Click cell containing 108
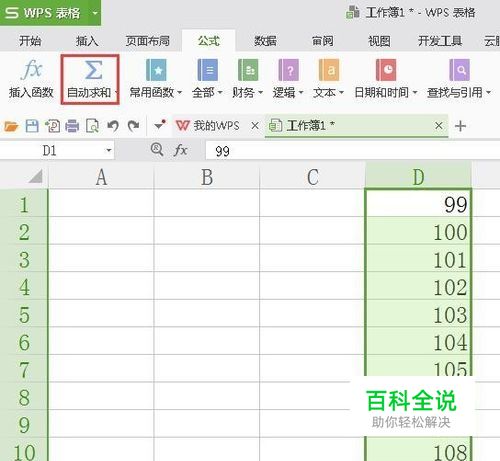 (x=418, y=450)
